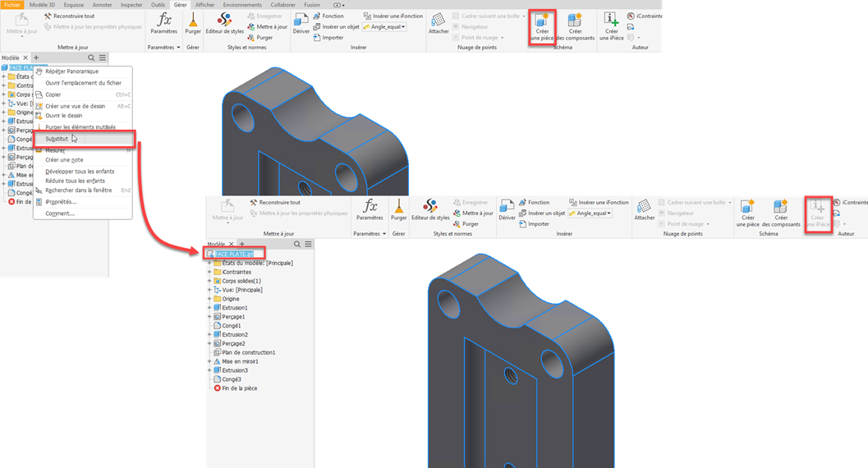Open Paramètres fx tool in the lower ribbon
868x468 pixels.
[370, 209]
